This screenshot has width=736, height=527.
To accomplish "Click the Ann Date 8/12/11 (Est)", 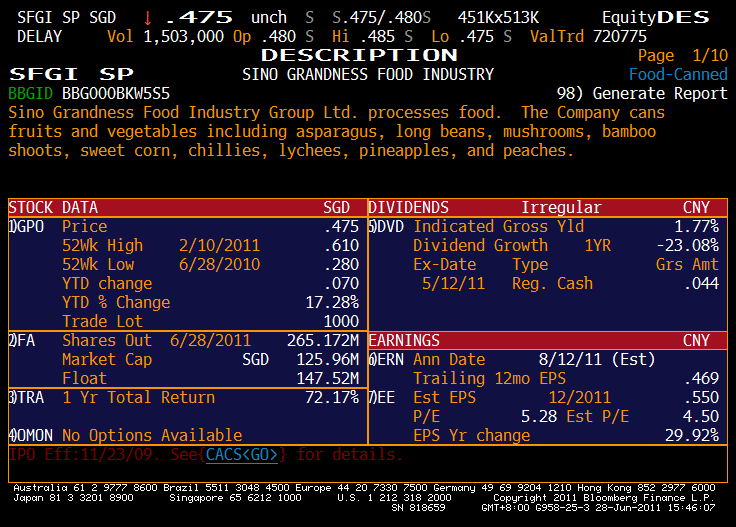I will [597, 360].
